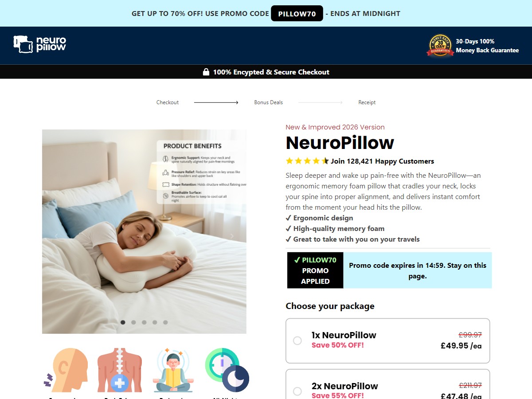Click the padlock secure checkout icon
Viewport: 532px width, 399px height.
[x=206, y=72]
